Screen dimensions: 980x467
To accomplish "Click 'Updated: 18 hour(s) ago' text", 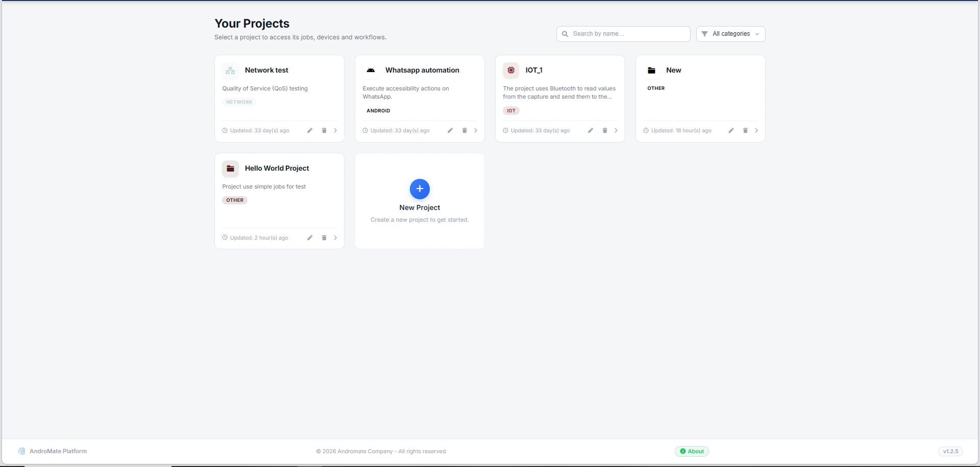I will click(681, 131).
